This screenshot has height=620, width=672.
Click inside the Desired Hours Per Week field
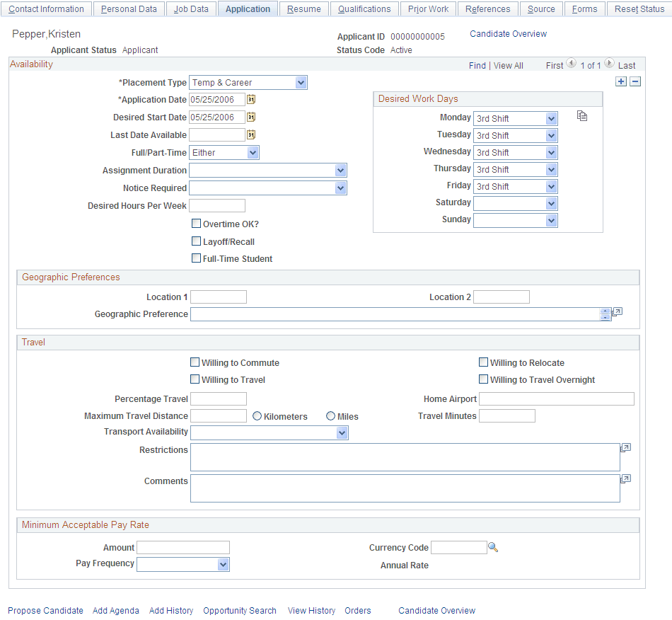[216, 205]
